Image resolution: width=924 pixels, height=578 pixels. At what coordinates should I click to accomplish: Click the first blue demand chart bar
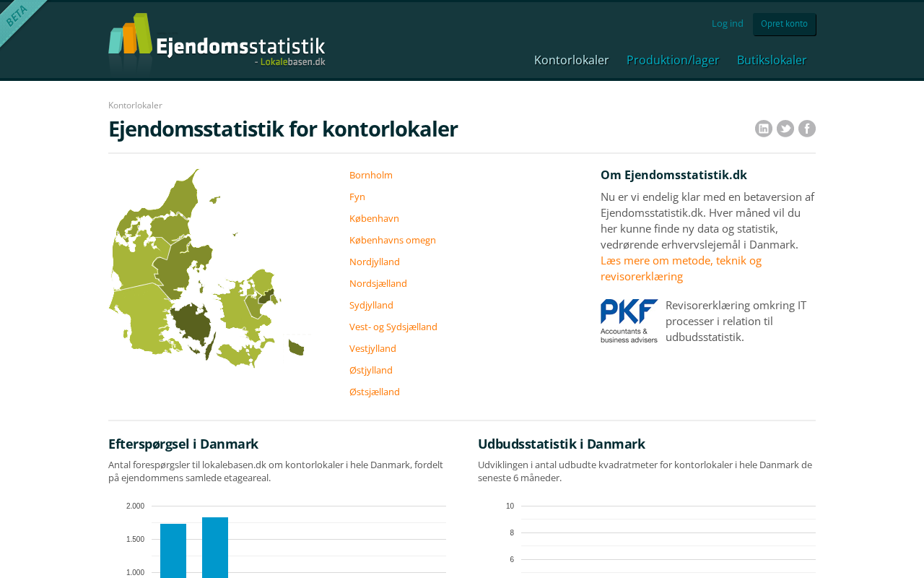click(x=173, y=551)
